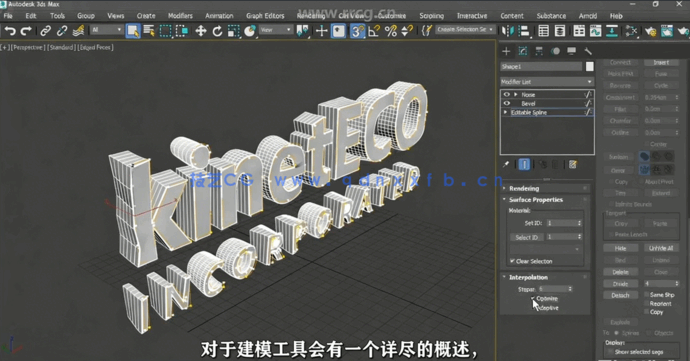Activate the Select and Scale tool
Viewport: 690px width, 361px height.
pyautogui.click(x=233, y=31)
